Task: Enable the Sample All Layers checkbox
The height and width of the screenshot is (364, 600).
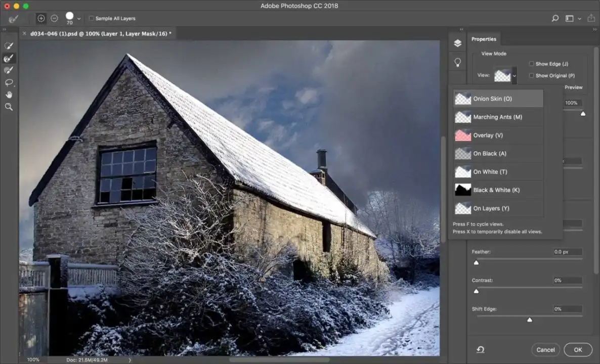Action: pyautogui.click(x=92, y=18)
